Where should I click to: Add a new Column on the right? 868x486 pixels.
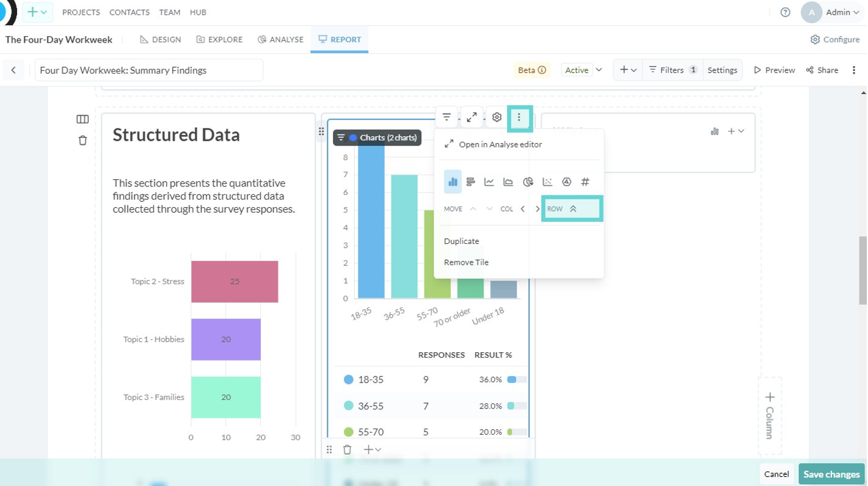tap(770, 416)
